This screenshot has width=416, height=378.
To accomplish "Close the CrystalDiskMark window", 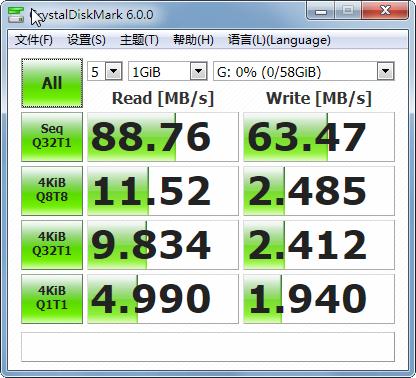I will [385, 11].
